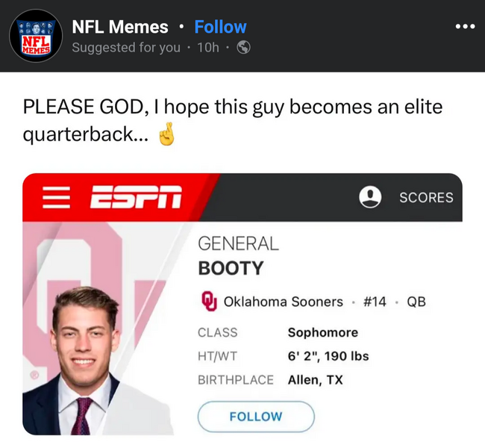The width and height of the screenshot is (485, 448).
Task: Click the Allen, TX birthplace value
Action: tap(315, 380)
